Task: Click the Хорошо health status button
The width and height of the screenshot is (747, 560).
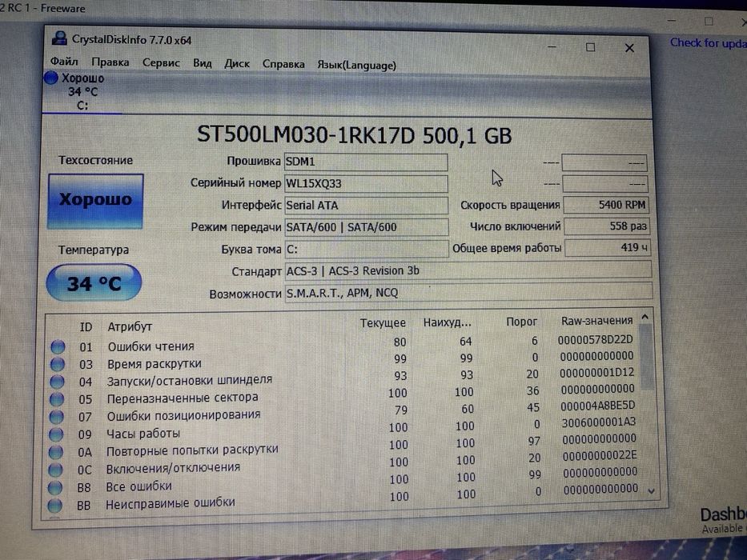Action: 95,201
